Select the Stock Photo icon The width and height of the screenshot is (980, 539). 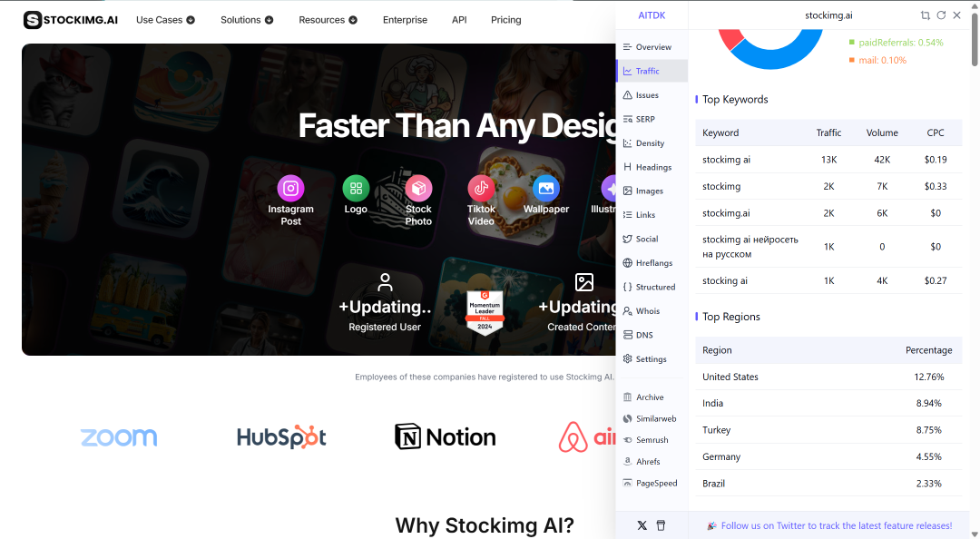pos(418,188)
